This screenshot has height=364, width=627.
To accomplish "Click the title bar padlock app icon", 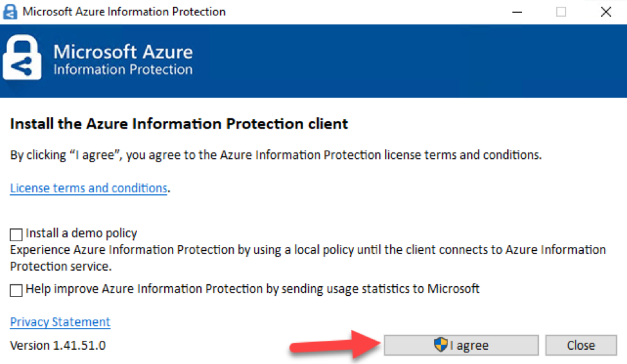I will point(10,12).
